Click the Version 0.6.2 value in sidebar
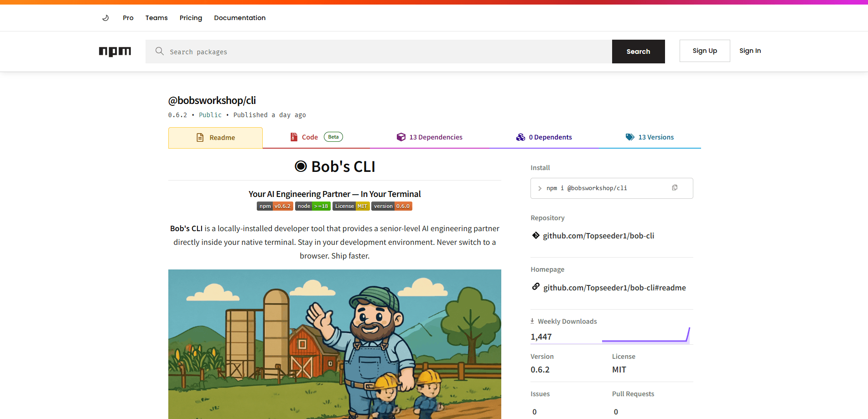The height and width of the screenshot is (419, 868). pyautogui.click(x=540, y=370)
